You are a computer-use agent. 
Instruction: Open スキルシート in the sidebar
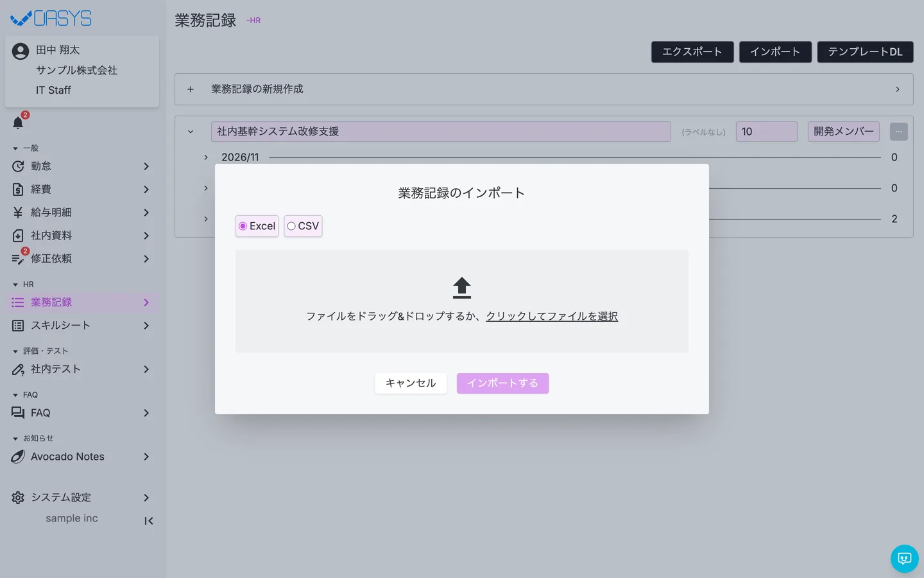click(82, 326)
